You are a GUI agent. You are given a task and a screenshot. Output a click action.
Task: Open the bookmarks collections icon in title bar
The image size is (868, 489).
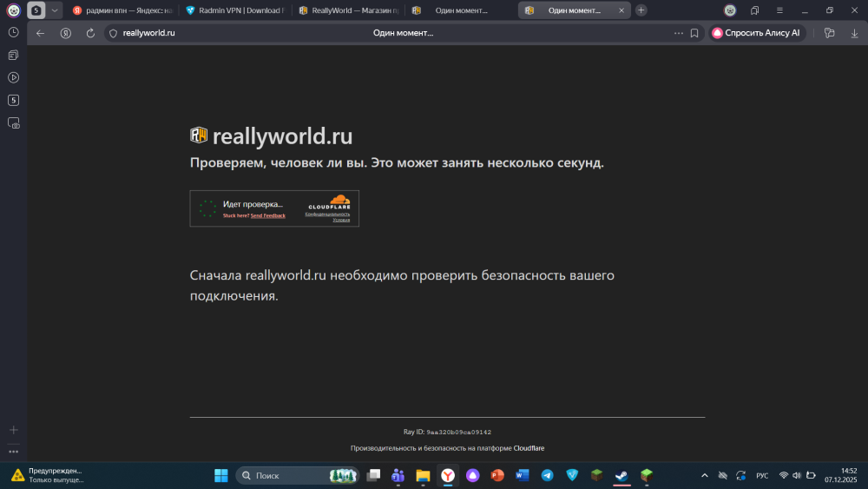(x=754, y=10)
